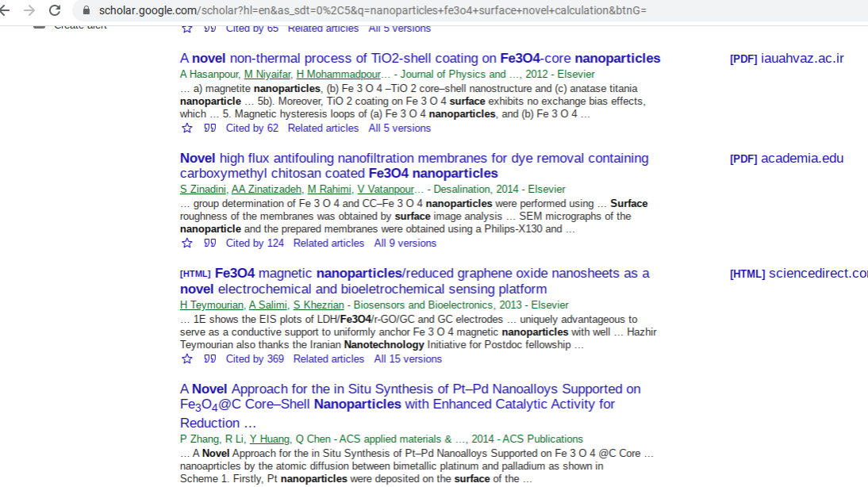Toggle save star on the Fe3O4 sensing platform article

click(187, 359)
